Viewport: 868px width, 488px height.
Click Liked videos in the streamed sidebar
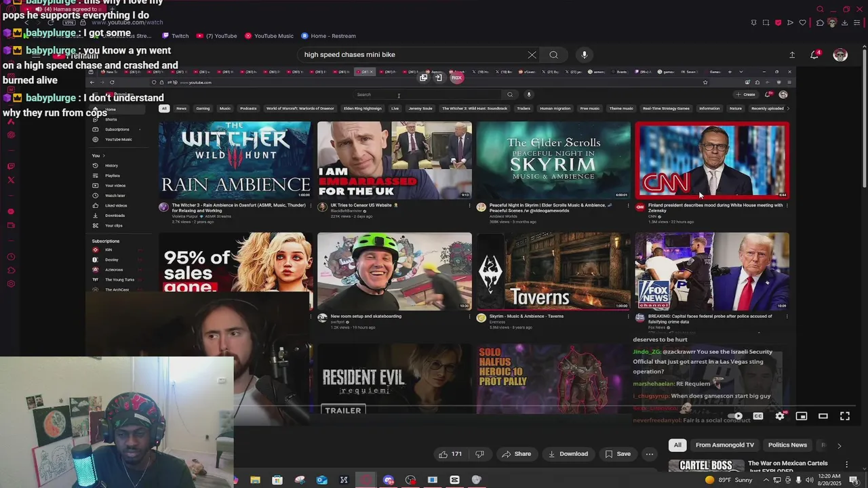(115, 205)
